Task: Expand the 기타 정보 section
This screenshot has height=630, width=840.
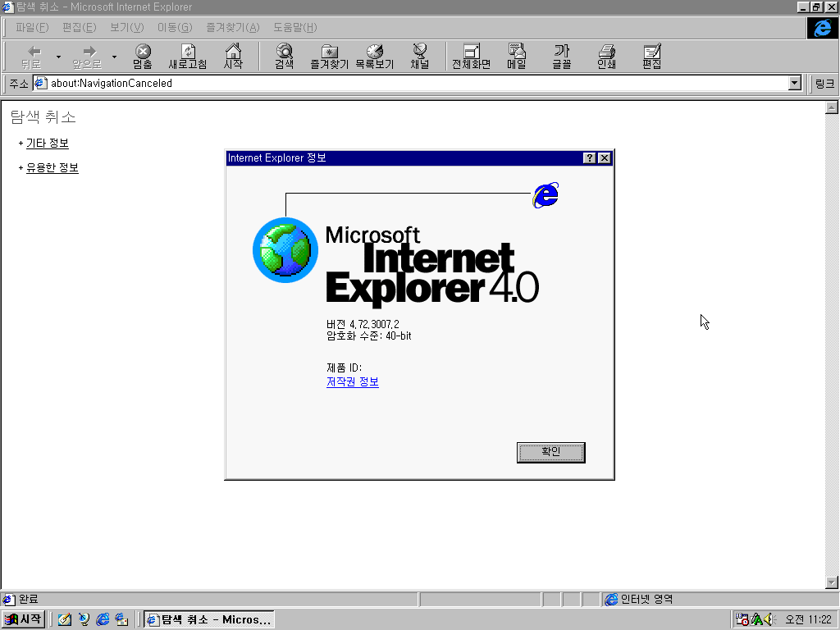Action: pyautogui.click(x=47, y=143)
